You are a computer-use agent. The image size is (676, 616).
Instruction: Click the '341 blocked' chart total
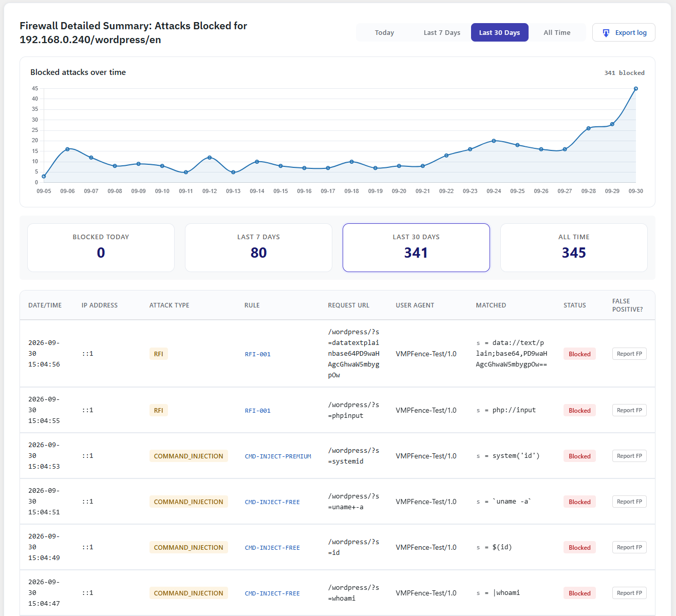click(x=624, y=73)
